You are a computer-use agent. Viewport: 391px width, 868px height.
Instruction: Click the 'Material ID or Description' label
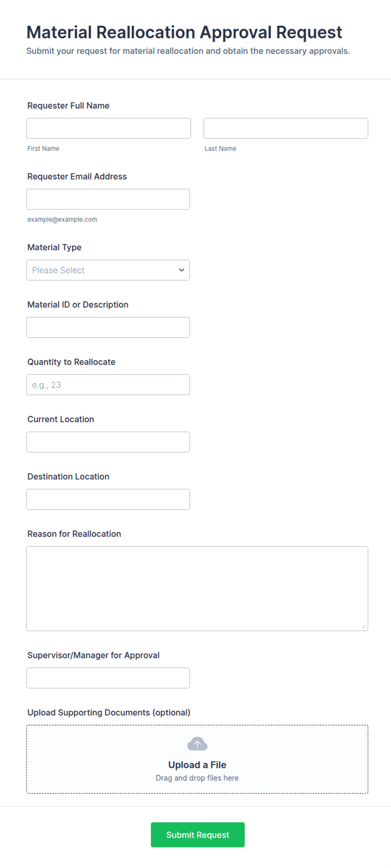click(x=78, y=305)
